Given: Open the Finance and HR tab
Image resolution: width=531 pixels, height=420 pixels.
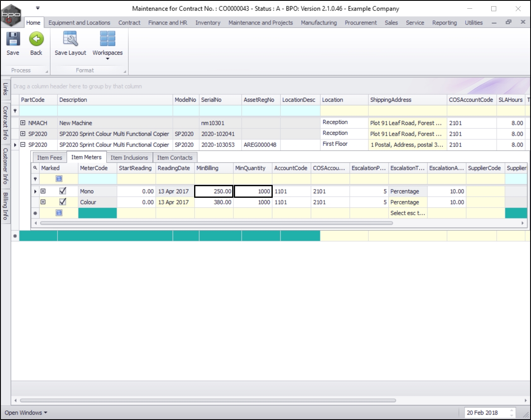Looking at the screenshot, I should 168,23.
